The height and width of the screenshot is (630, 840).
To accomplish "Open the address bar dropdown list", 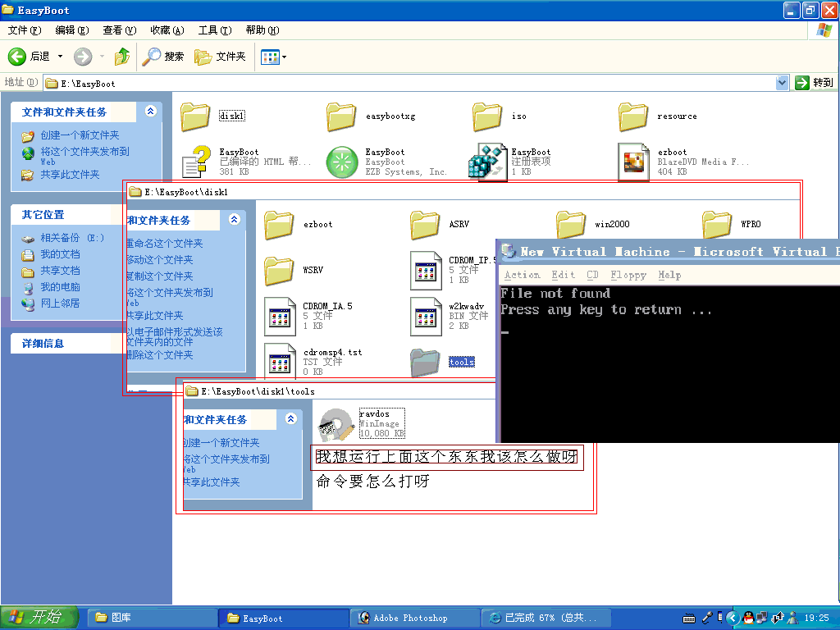I will point(782,83).
